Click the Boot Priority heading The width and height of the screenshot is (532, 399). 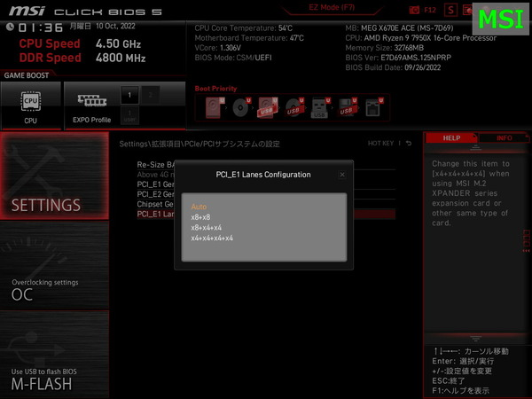tap(215, 89)
